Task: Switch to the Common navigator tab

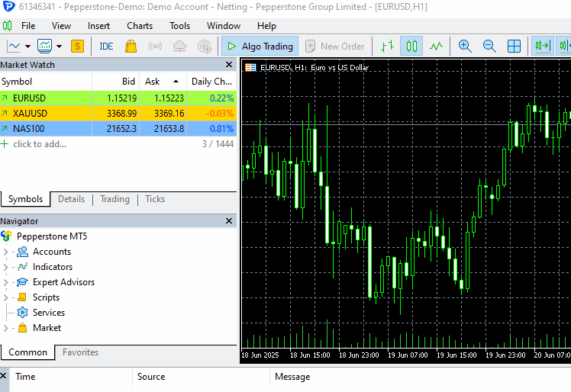Action: [27, 352]
